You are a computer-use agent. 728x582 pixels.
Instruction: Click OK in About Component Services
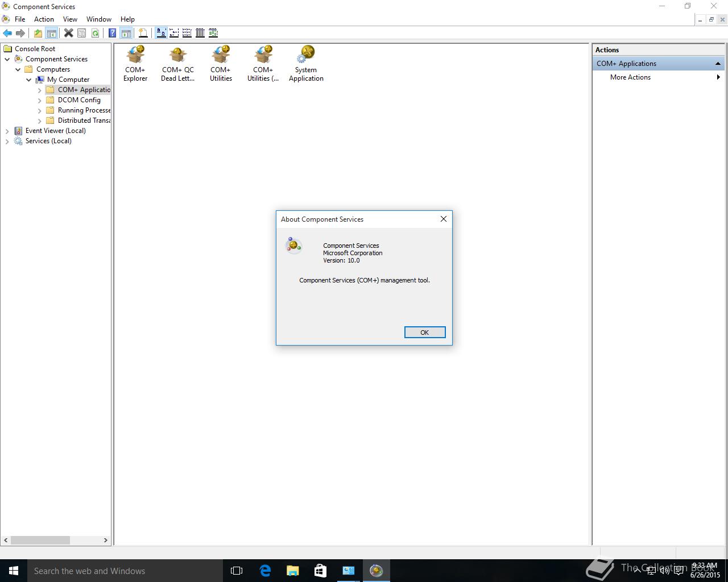[425, 332]
